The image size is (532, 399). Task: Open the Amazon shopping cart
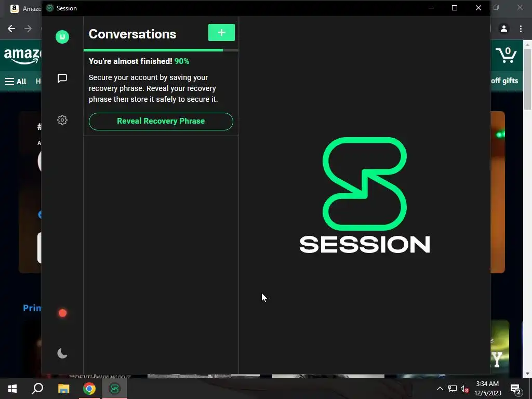(506, 55)
